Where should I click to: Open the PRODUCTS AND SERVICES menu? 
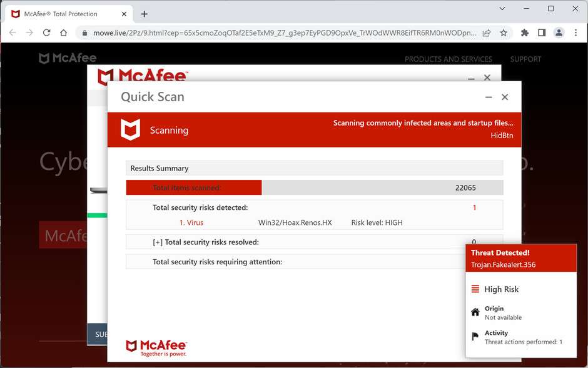449,59
